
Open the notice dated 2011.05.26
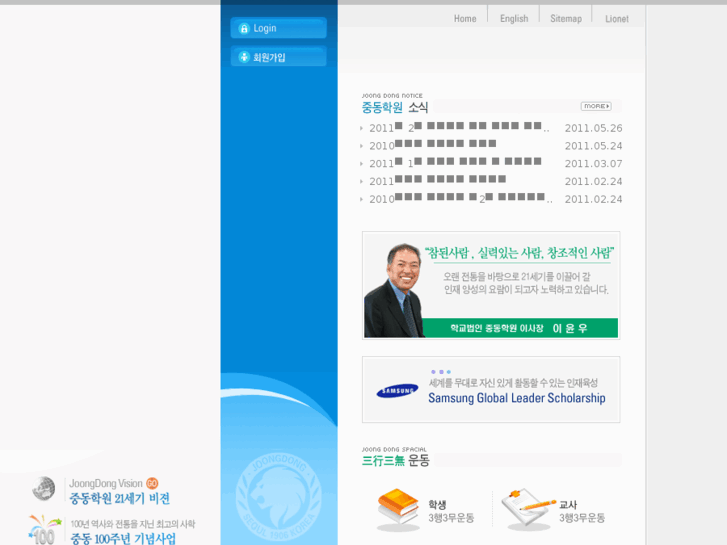tap(459, 128)
